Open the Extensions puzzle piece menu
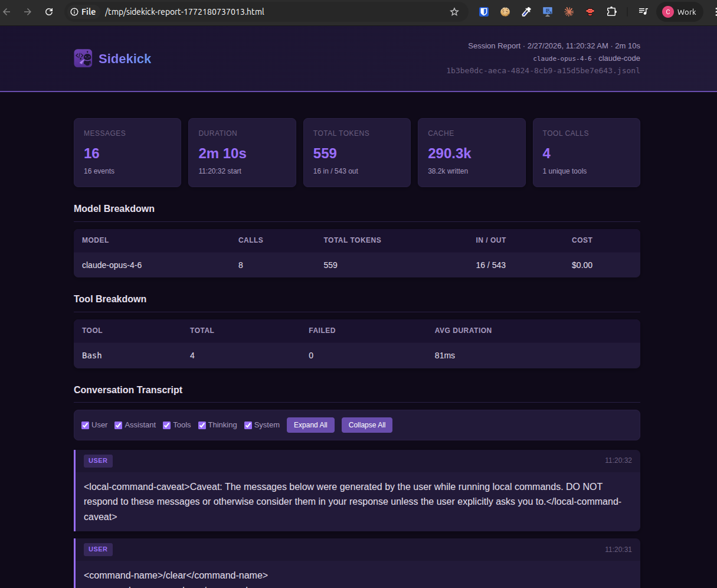 (611, 12)
